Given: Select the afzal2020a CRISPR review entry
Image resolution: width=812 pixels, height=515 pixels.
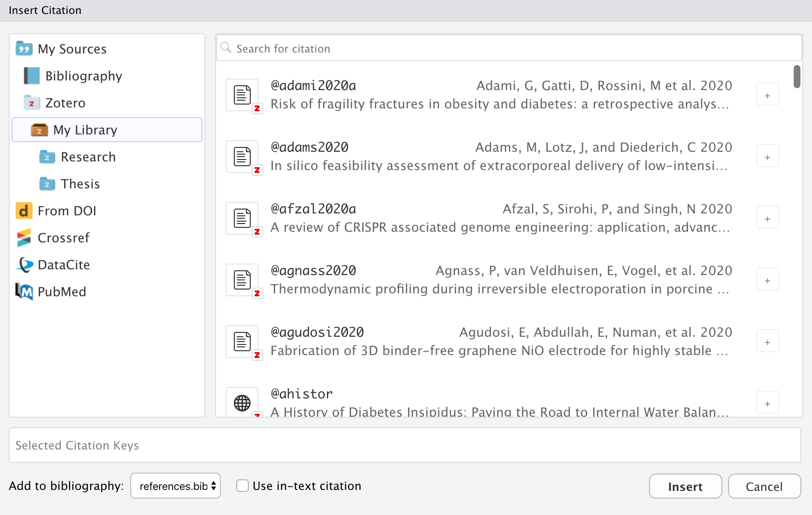Looking at the screenshot, I should [x=482, y=218].
